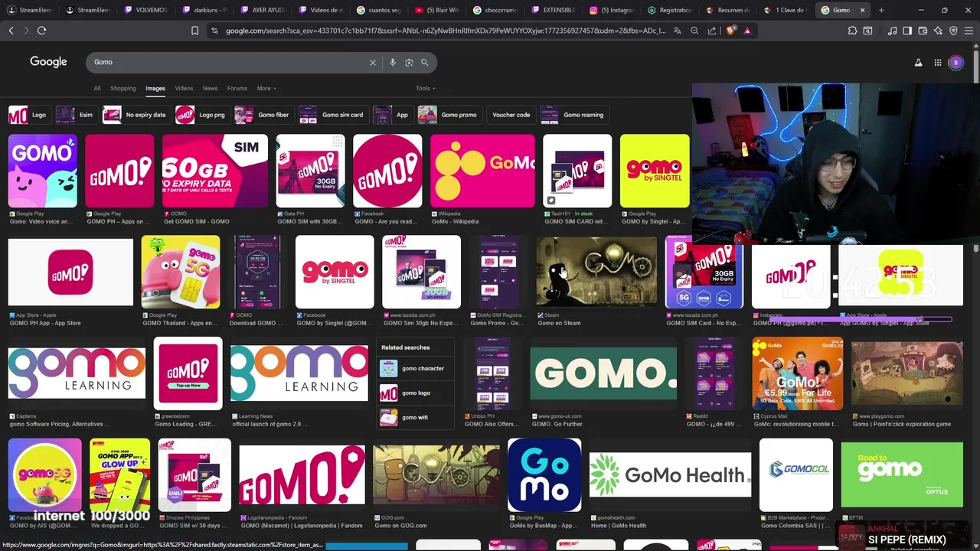Open related search gomo wifi

point(413,418)
